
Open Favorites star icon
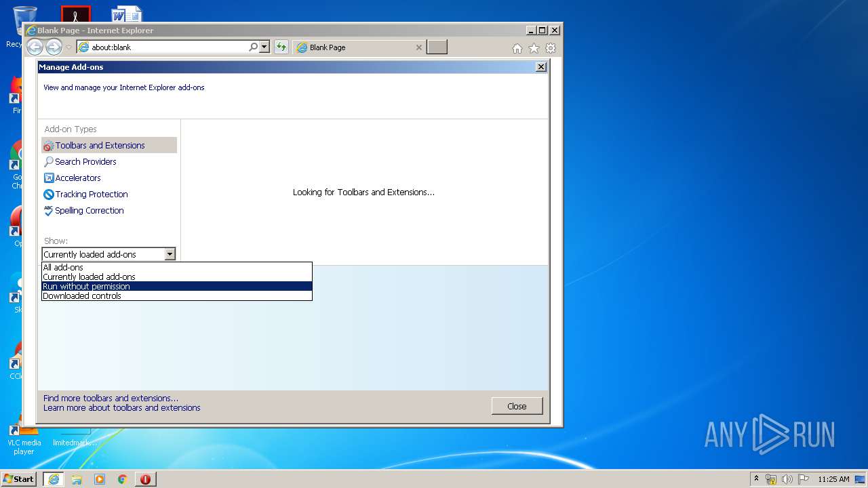pyautogui.click(x=534, y=48)
